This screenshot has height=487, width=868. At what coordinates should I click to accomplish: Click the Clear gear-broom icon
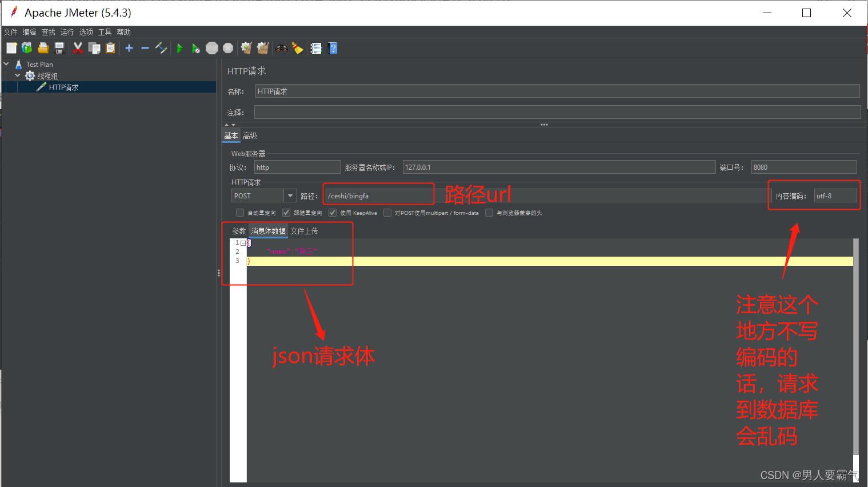click(x=246, y=48)
